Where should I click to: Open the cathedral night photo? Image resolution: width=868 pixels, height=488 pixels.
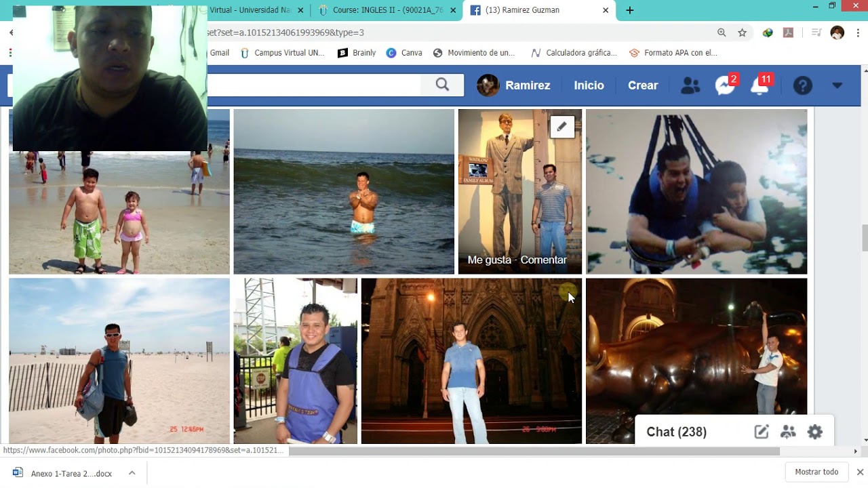coord(471,361)
